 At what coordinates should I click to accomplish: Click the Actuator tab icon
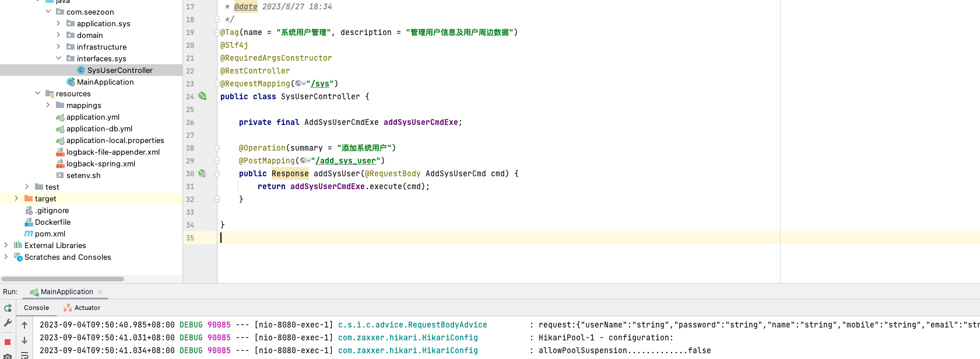[68, 308]
